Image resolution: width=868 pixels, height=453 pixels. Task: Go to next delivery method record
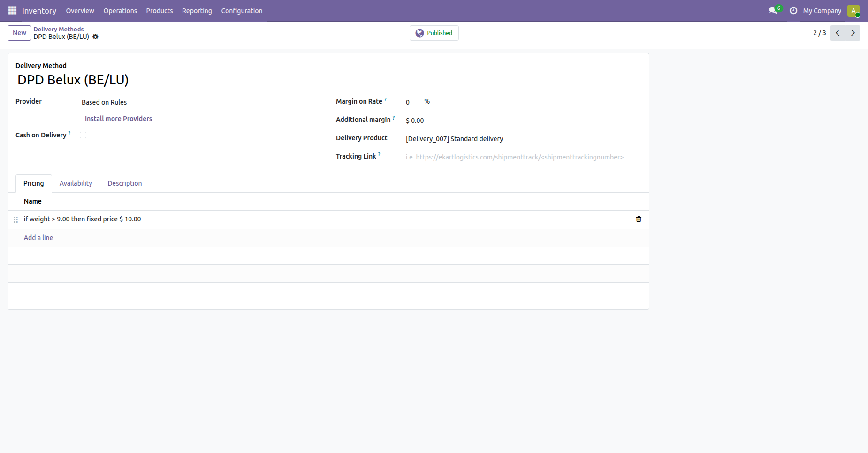853,33
